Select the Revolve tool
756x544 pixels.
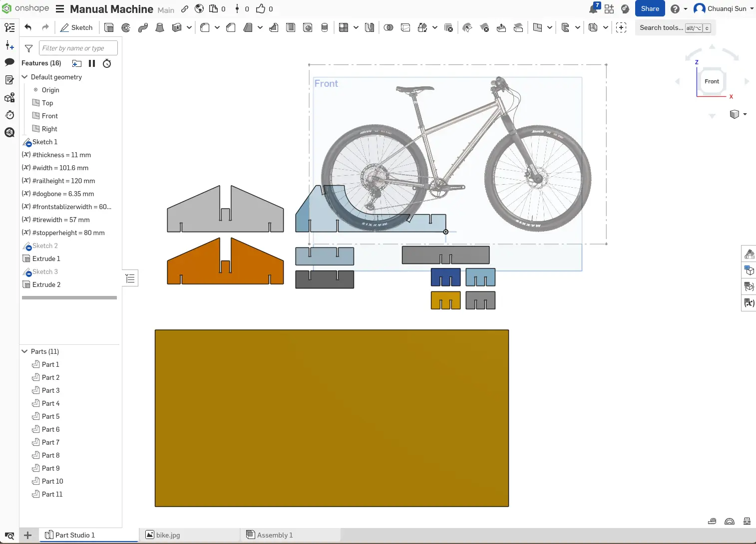coord(126,28)
